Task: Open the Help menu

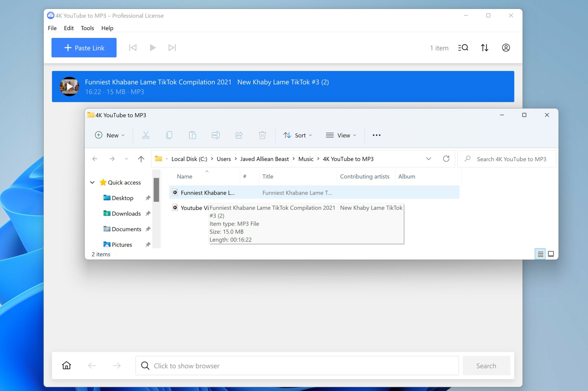Action: click(107, 28)
